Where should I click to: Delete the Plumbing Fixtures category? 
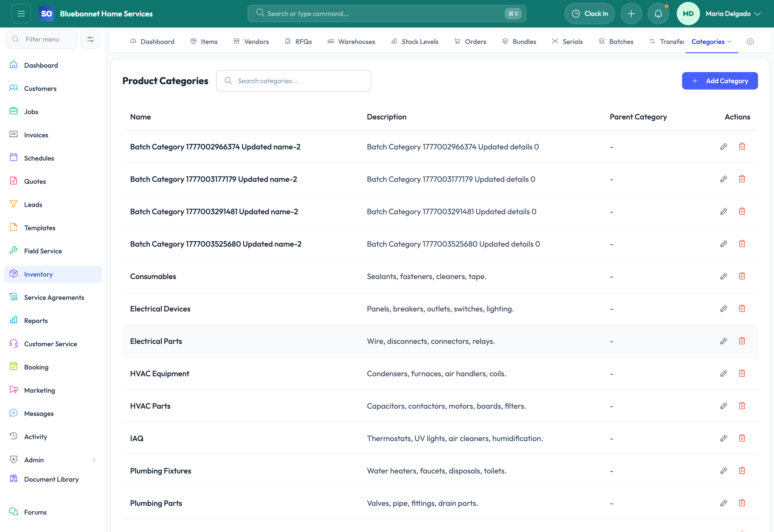742,471
